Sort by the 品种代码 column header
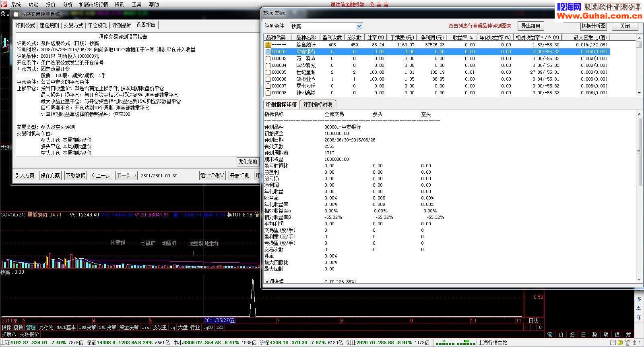 (x=278, y=37)
